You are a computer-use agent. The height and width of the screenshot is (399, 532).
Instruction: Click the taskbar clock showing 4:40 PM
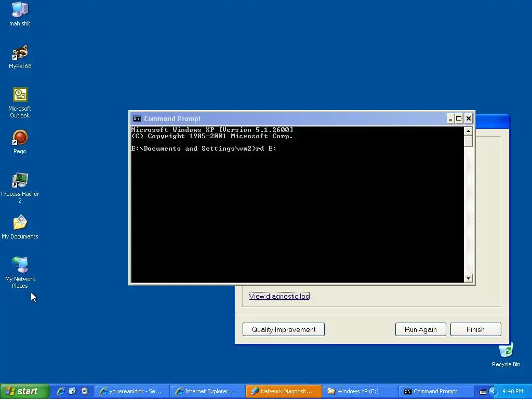pyautogui.click(x=512, y=392)
